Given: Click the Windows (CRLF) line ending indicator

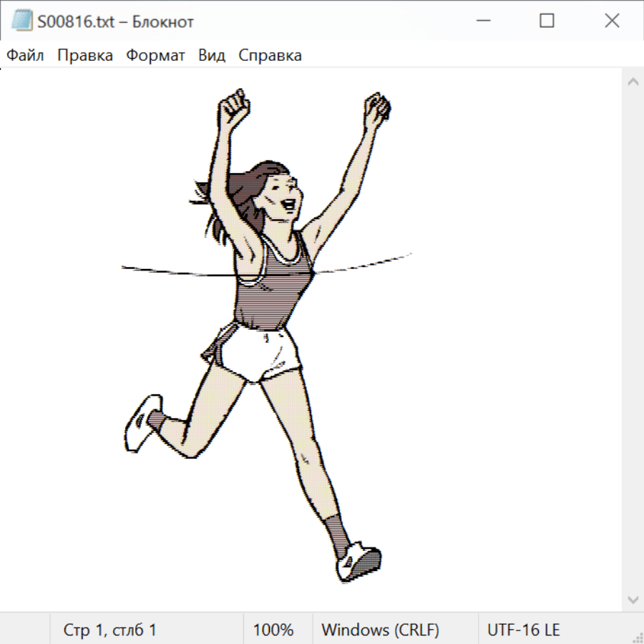Looking at the screenshot, I should click(380, 630).
